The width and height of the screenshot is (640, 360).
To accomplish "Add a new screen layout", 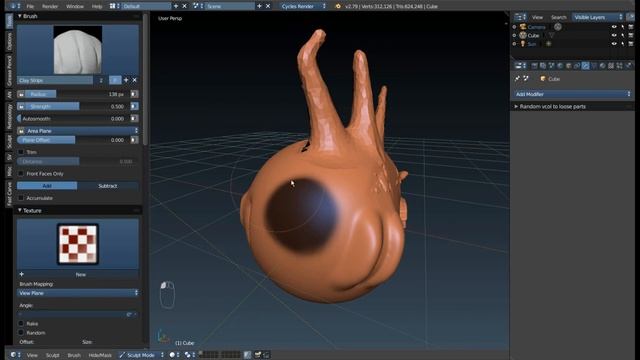I will coord(176,7).
